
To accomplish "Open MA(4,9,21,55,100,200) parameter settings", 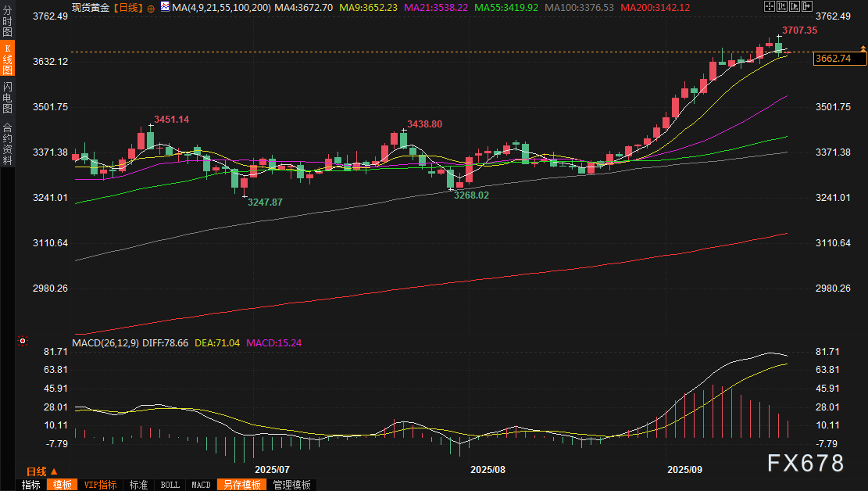I will click(221, 7).
